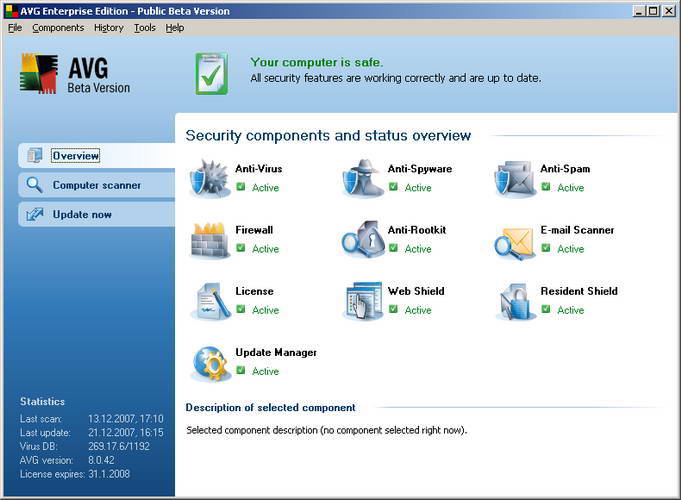Click the 'Description of selected component' heading
This screenshot has height=500, width=681.
coord(270,407)
